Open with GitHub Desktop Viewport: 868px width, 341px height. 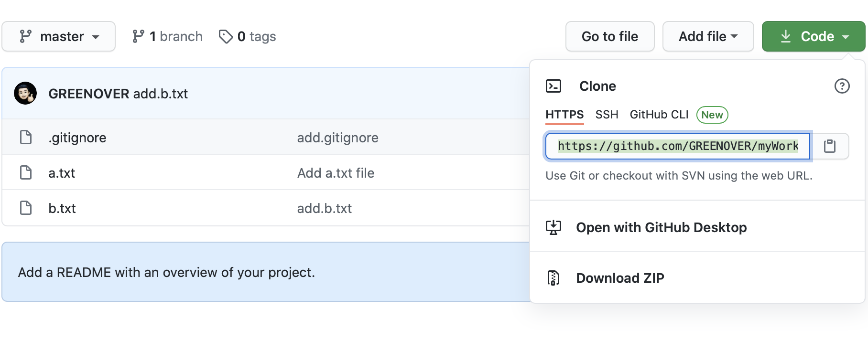pos(661,227)
